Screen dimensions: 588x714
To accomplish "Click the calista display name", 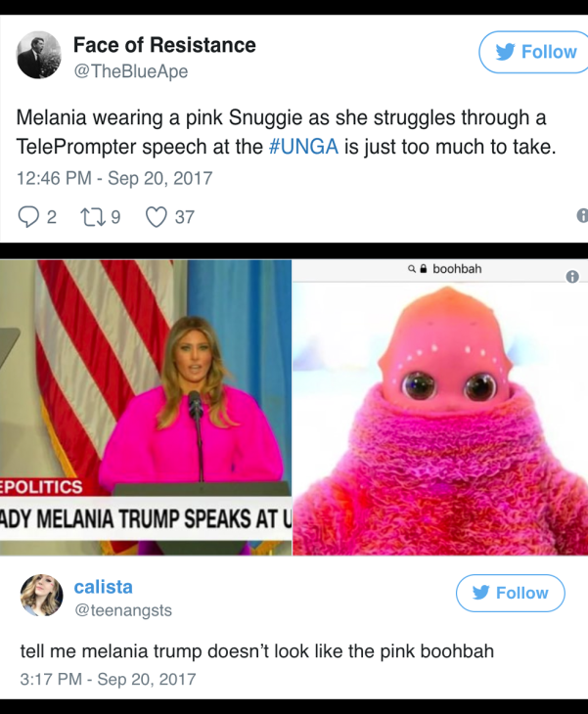I will point(104,587).
